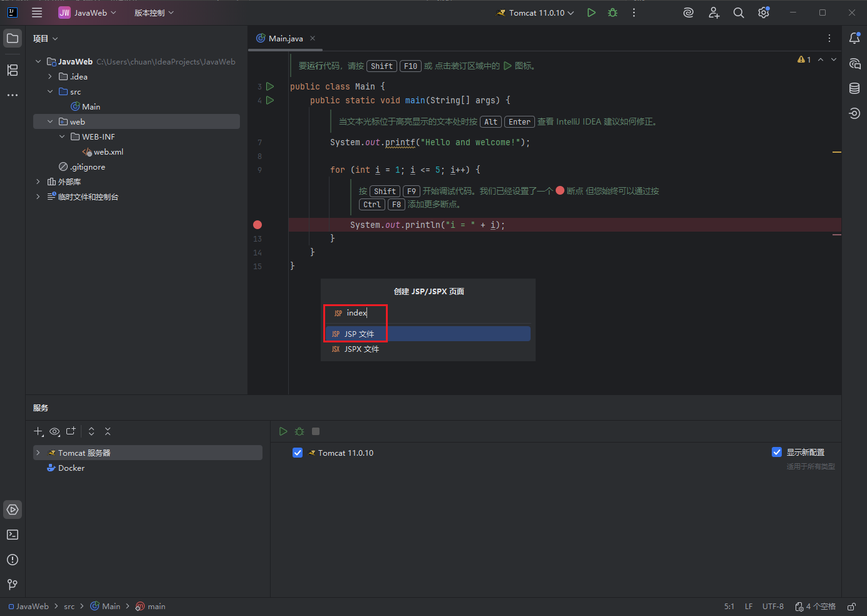Open the Services tool window icon
This screenshot has width=867, height=616.
[x=13, y=510]
